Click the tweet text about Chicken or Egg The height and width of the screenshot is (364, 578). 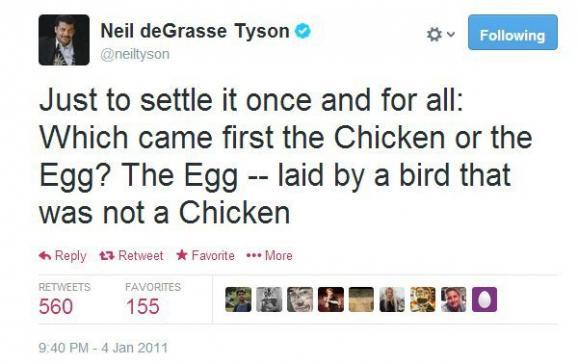[286, 156]
